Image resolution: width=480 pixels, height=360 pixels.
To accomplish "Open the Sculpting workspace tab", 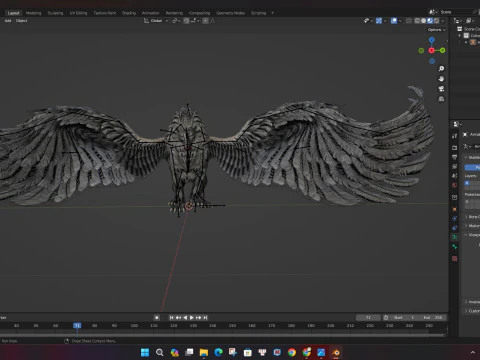I will tap(55, 13).
